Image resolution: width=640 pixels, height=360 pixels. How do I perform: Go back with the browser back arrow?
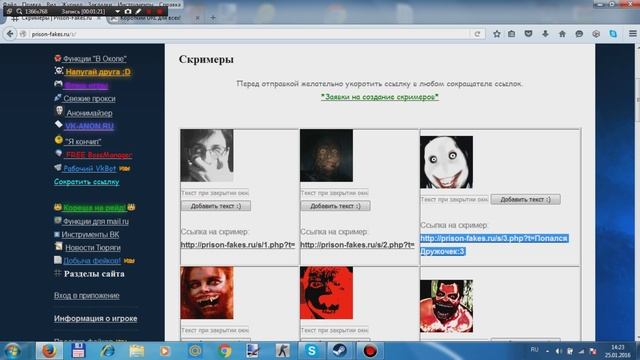[x=10, y=34]
